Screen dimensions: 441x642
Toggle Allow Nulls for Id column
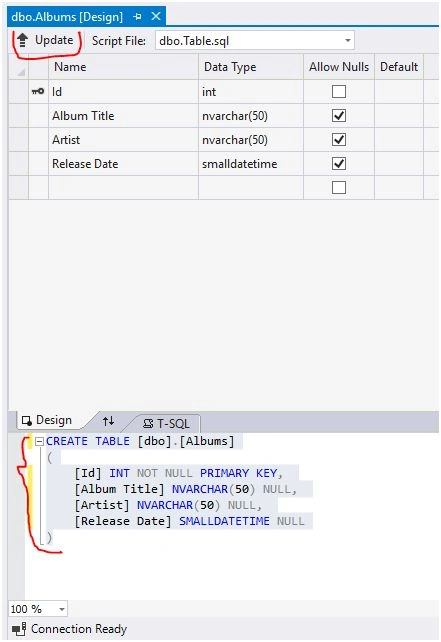tap(339, 91)
